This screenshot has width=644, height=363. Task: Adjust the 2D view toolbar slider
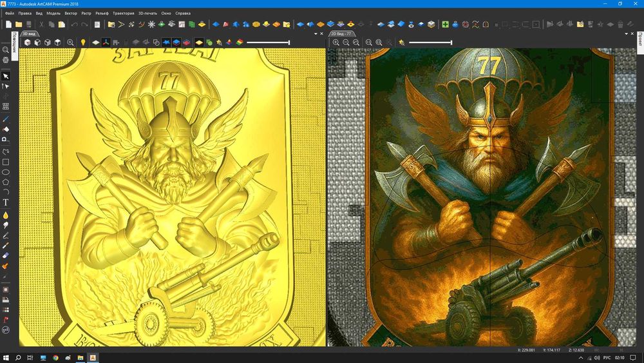point(430,43)
